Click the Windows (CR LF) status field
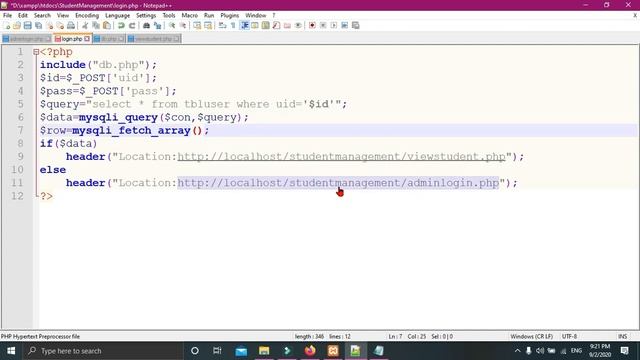This screenshot has width=640, height=360. (531, 336)
